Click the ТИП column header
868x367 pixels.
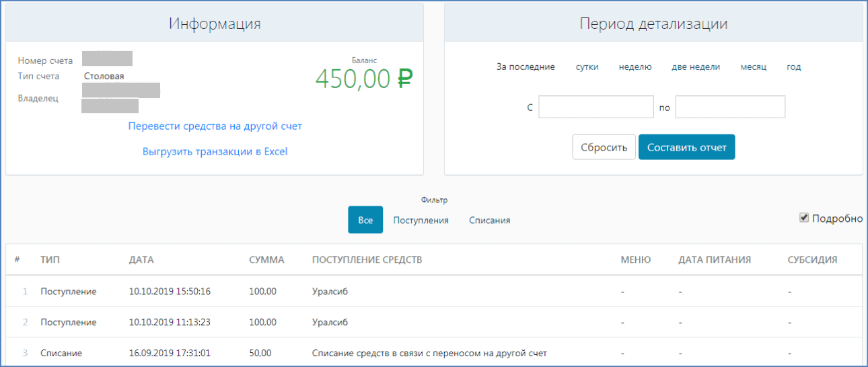click(x=50, y=259)
